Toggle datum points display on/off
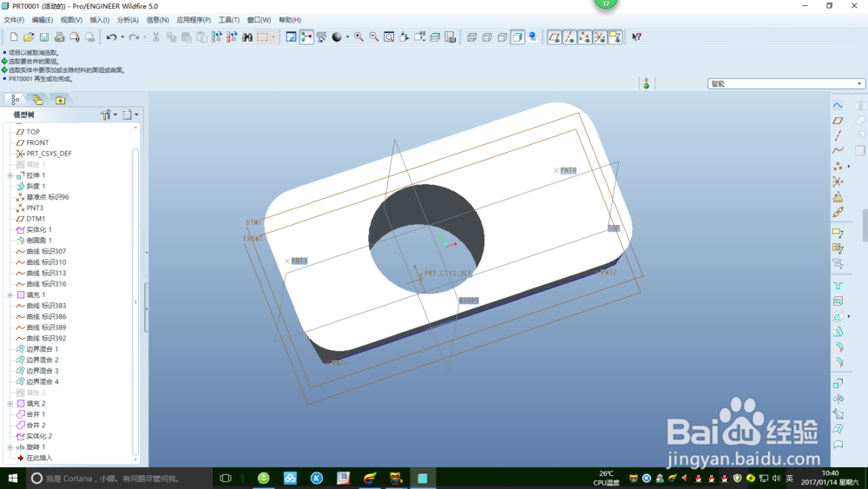 [x=584, y=37]
